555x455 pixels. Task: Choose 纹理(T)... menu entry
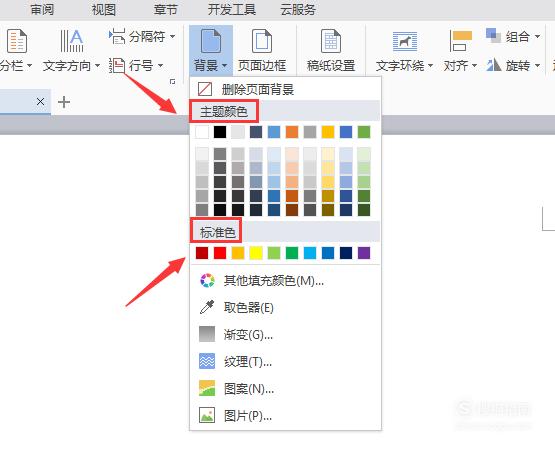(285, 361)
